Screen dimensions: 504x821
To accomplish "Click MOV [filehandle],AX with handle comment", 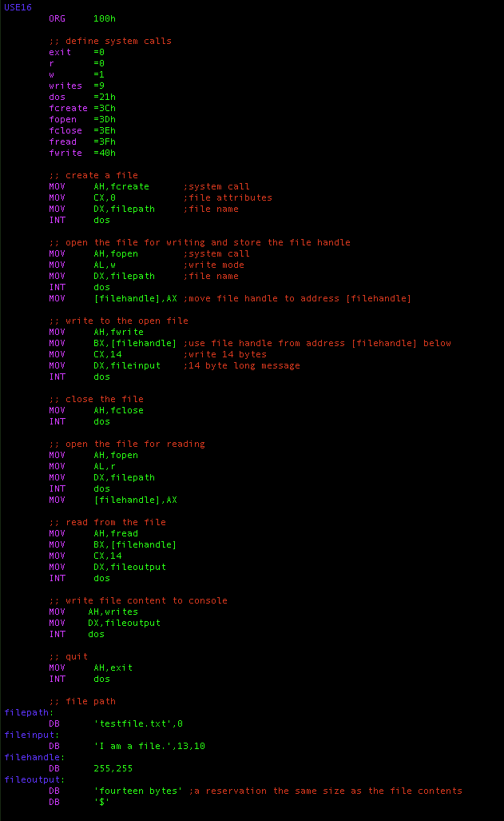I will point(230,298).
